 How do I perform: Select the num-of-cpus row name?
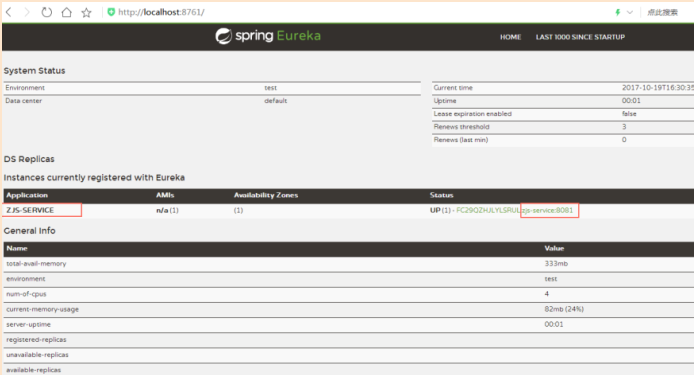(x=26, y=294)
